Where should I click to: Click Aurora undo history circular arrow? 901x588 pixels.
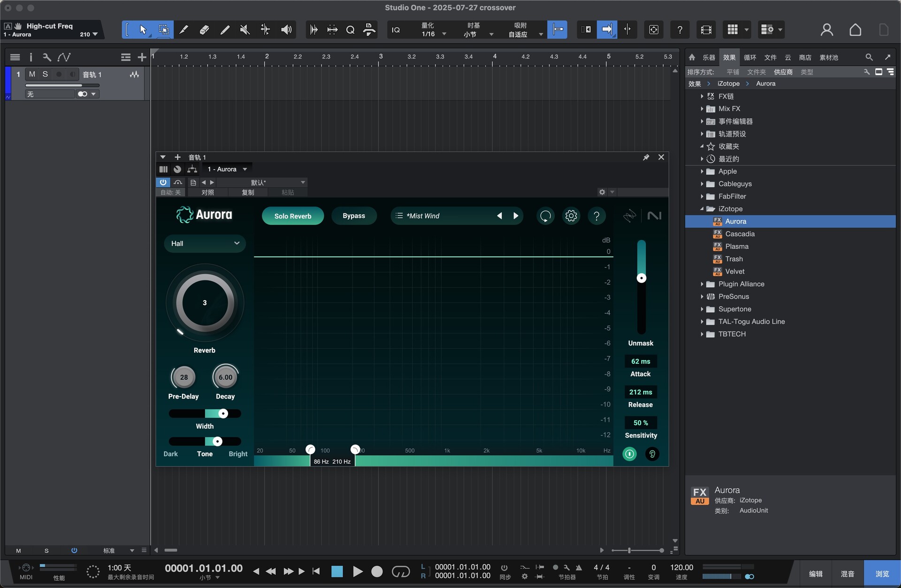(x=545, y=216)
